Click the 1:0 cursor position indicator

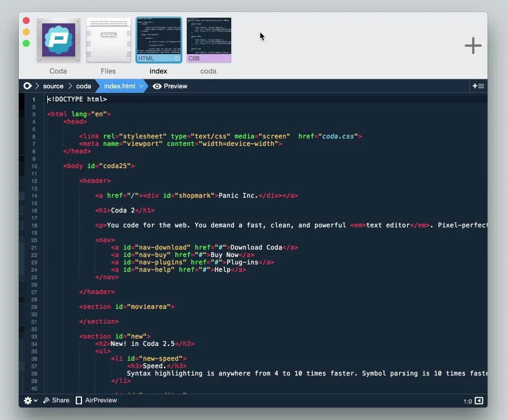(468, 402)
